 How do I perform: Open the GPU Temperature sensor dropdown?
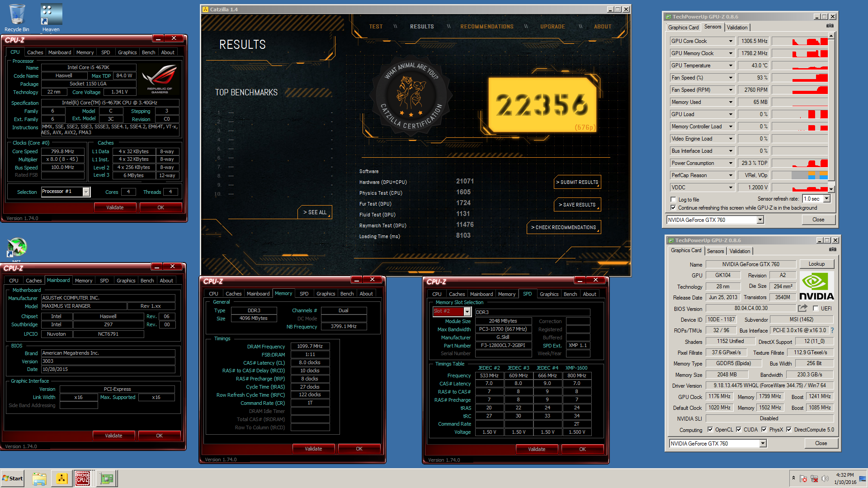pyautogui.click(x=730, y=66)
